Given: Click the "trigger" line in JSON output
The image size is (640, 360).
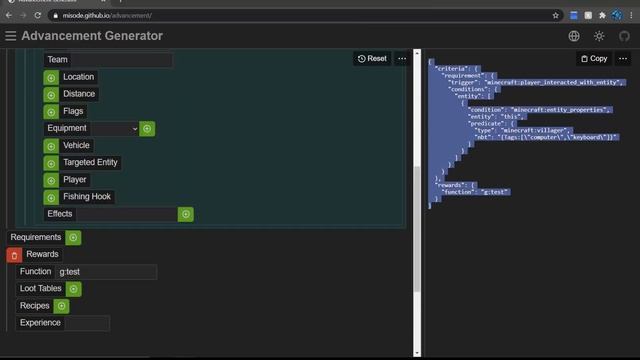Looking at the screenshot, I should (537, 82).
